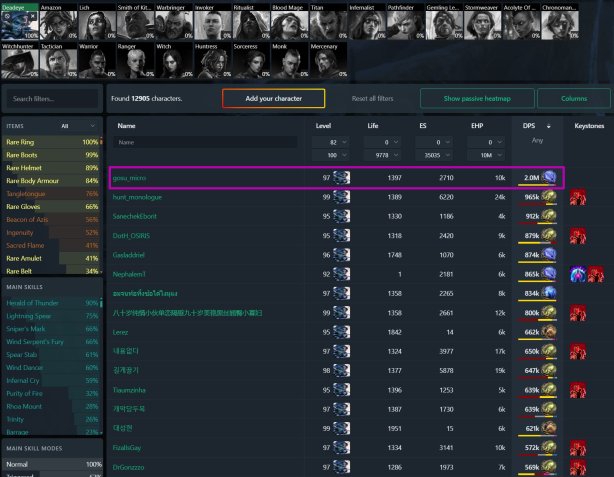Image resolution: width=614 pixels, height=477 pixels.
Task: Toggle the Tangletongue item filter
Action: coord(51,194)
